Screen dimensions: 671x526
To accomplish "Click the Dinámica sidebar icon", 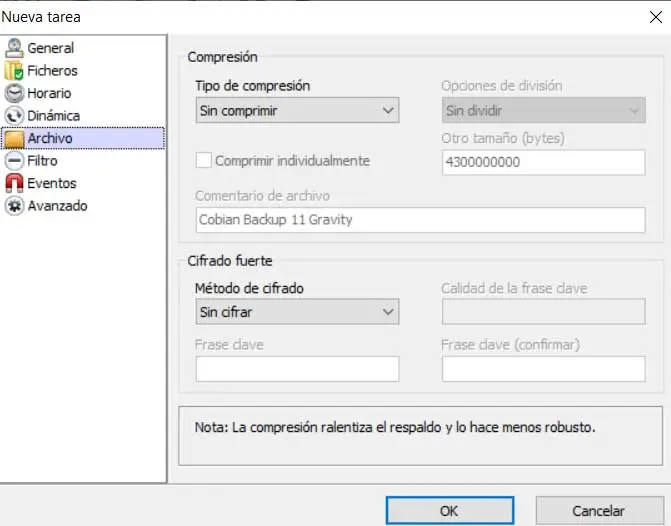I will pyautogui.click(x=14, y=116).
